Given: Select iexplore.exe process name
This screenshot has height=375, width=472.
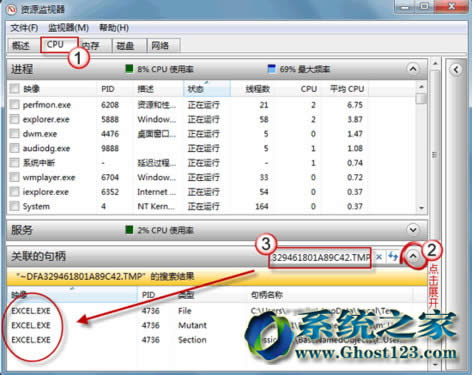Looking at the screenshot, I should 46,192.
